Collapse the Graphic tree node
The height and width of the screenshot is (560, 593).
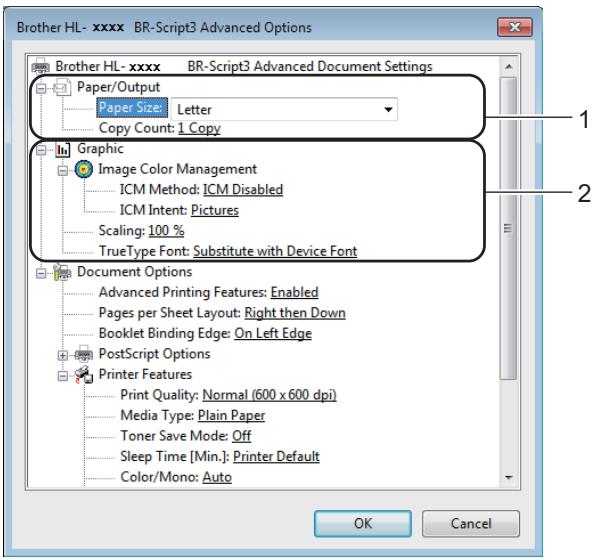click(41, 150)
